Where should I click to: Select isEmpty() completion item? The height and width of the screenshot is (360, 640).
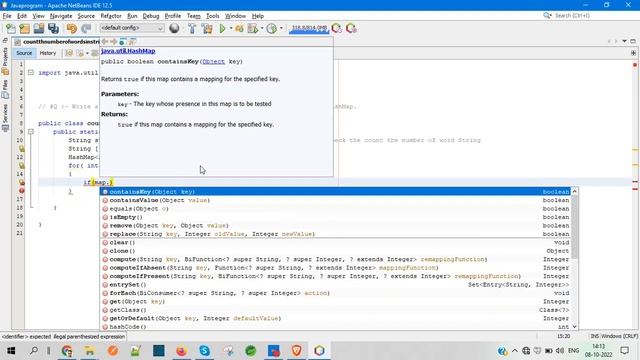pyautogui.click(x=335, y=217)
